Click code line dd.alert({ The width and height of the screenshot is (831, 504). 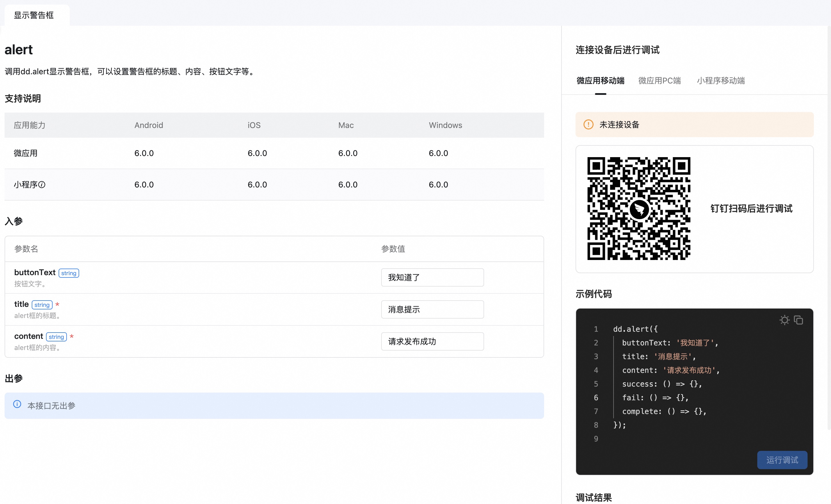pyautogui.click(x=635, y=329)
